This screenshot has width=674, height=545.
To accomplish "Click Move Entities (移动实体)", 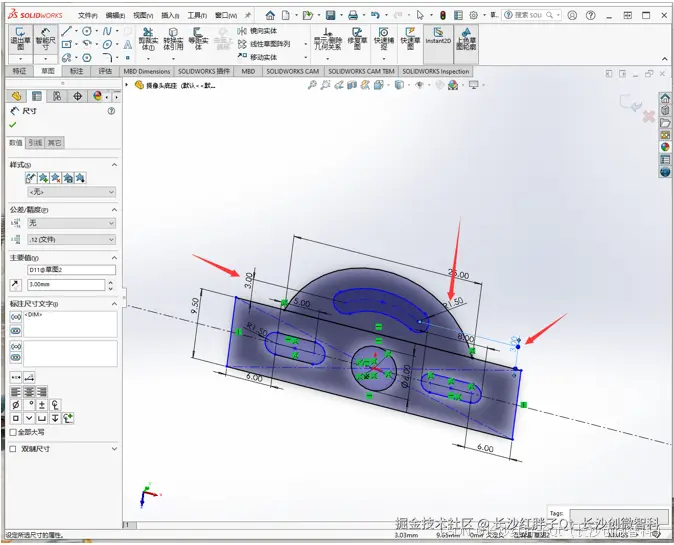I will (x=257, y=57).
